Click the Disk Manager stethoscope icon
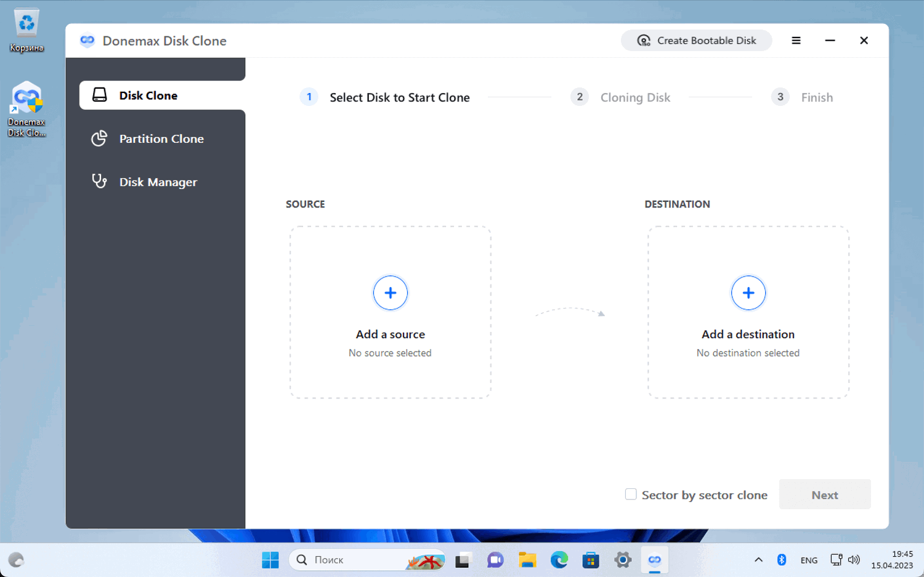The width and height of the screenshot is (924, 577). (99, 181)
